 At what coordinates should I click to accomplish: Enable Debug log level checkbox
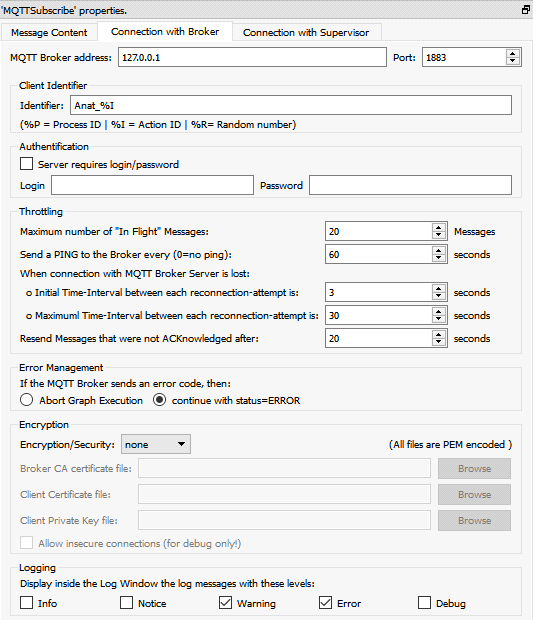click(424, 603)
